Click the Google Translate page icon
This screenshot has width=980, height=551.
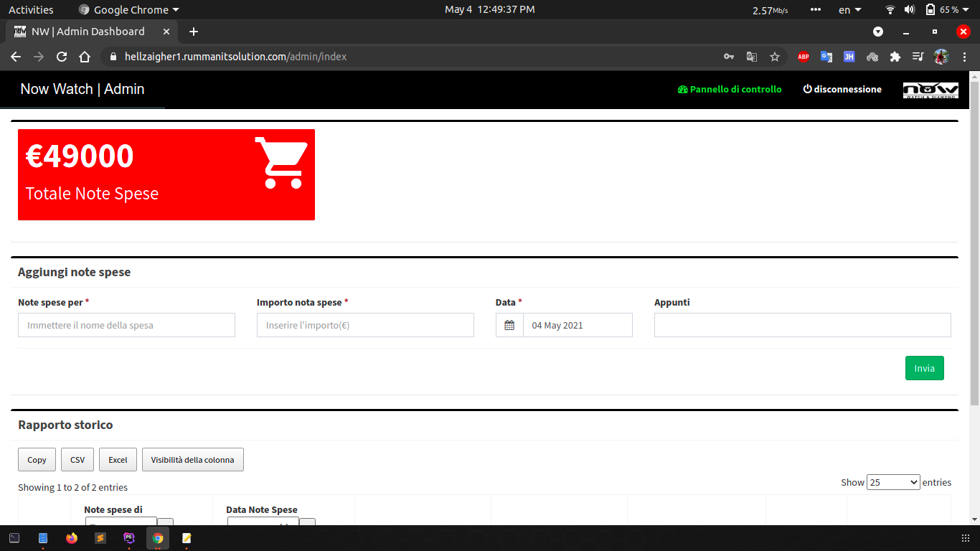tap(752, 57)
